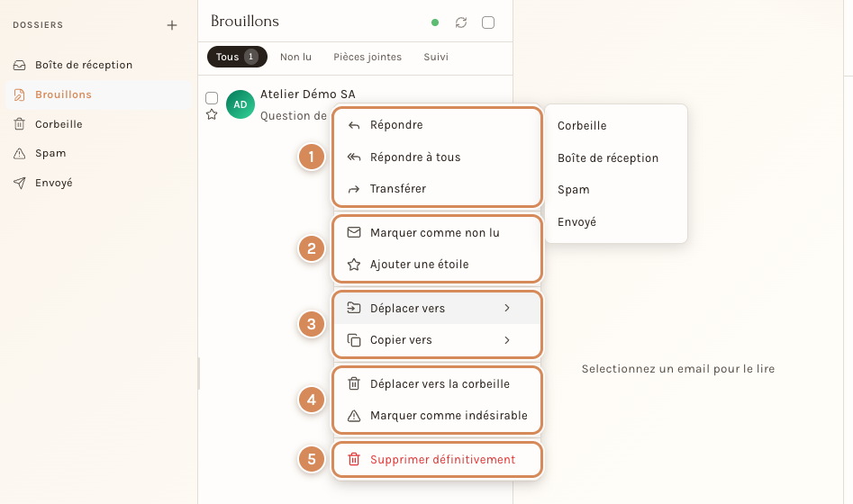Click the reply-all double arrow icon

pyautogui.click(x=354, y=157)
